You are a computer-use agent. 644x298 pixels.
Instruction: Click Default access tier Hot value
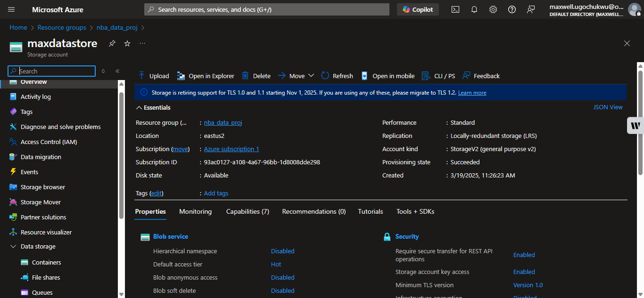pos(276,265)
